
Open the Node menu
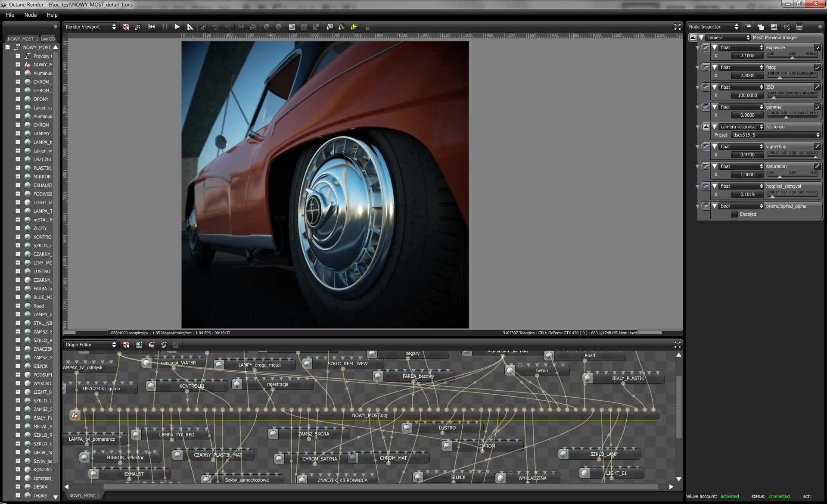pyautogui.click(x=30, y=15)
